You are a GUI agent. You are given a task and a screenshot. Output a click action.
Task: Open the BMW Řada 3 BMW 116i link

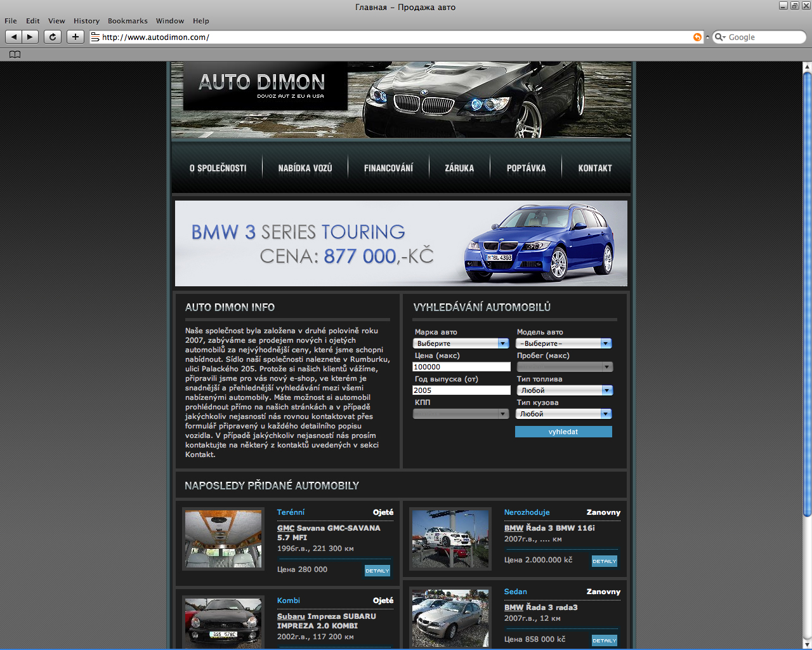pyautogui.click(x=549, y=528)
